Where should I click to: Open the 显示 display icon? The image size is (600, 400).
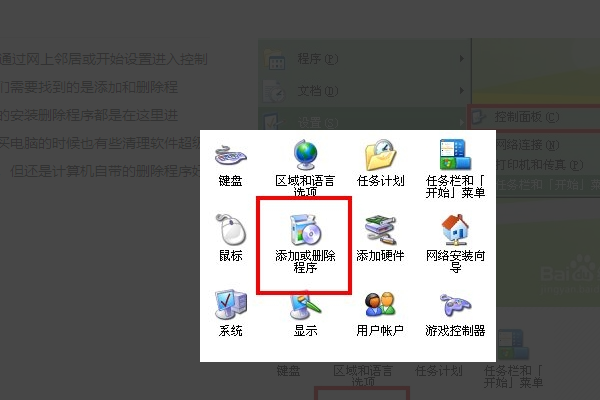pyautogui.click(x=305, y=306)
